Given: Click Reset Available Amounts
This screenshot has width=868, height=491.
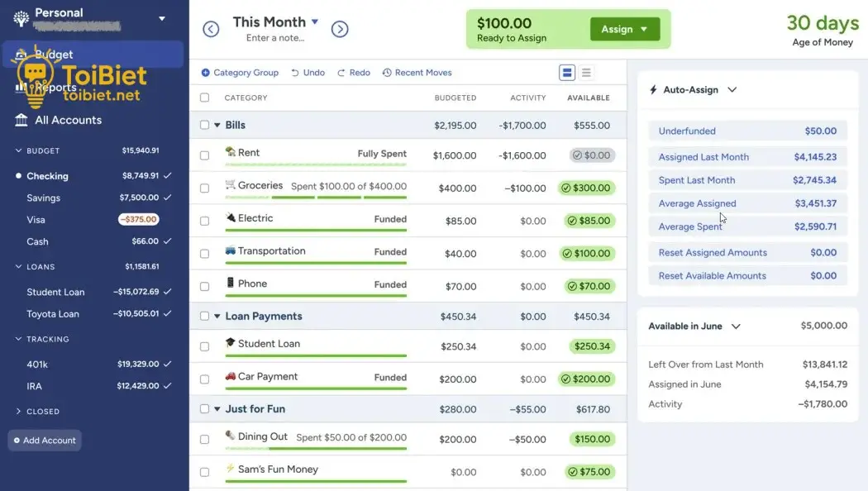Looking at the screenshot, I should (747, 275).
